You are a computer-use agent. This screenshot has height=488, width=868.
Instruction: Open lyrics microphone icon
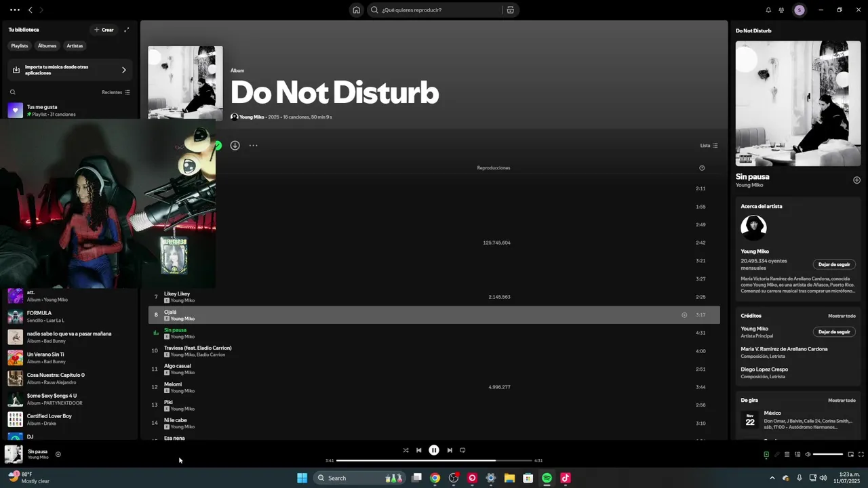click(776, 454)
